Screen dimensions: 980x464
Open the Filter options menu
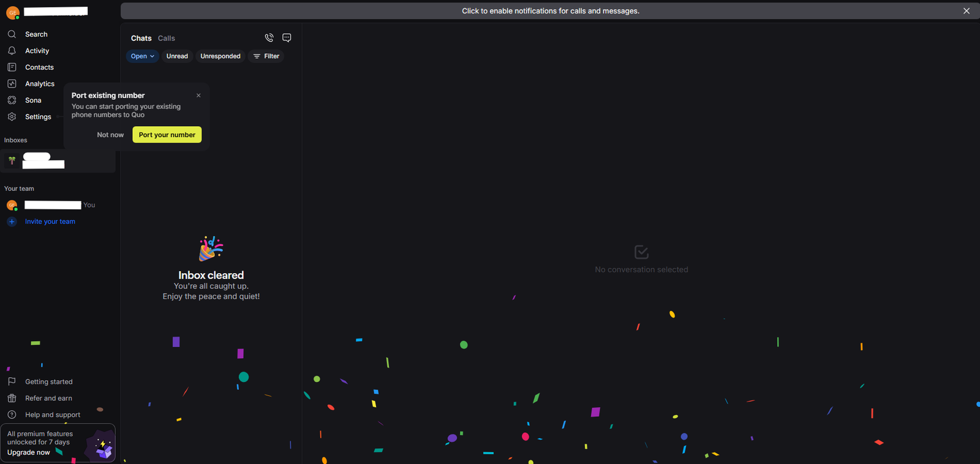[266, 56]
